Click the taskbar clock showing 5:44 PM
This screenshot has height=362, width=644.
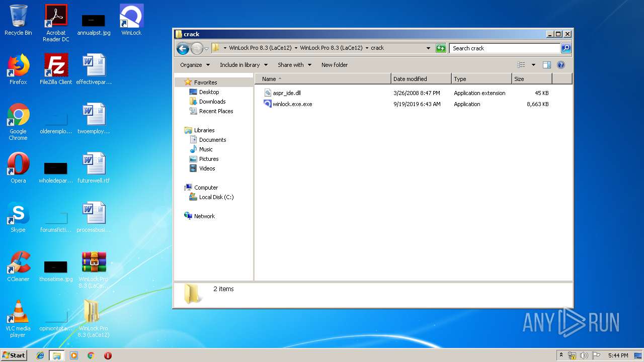coord(618,355)
